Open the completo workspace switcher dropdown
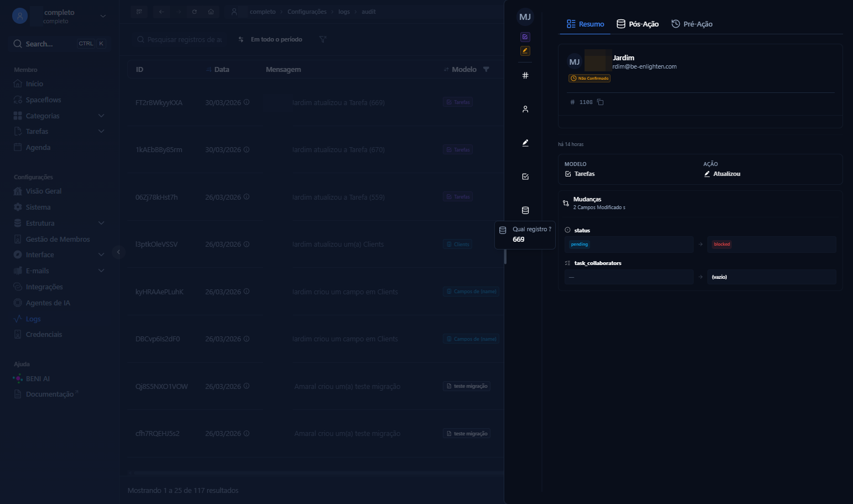This screenshot has width=853, height=504. [103, 16]
